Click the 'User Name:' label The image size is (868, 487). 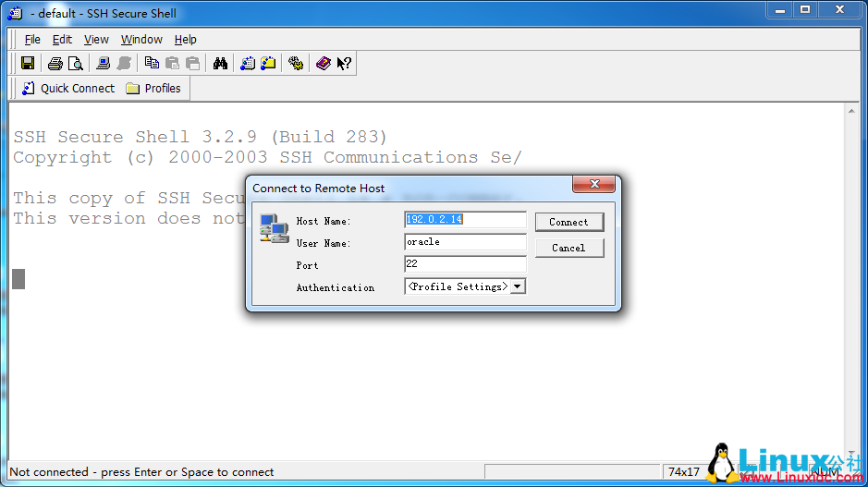click(324, 244)
